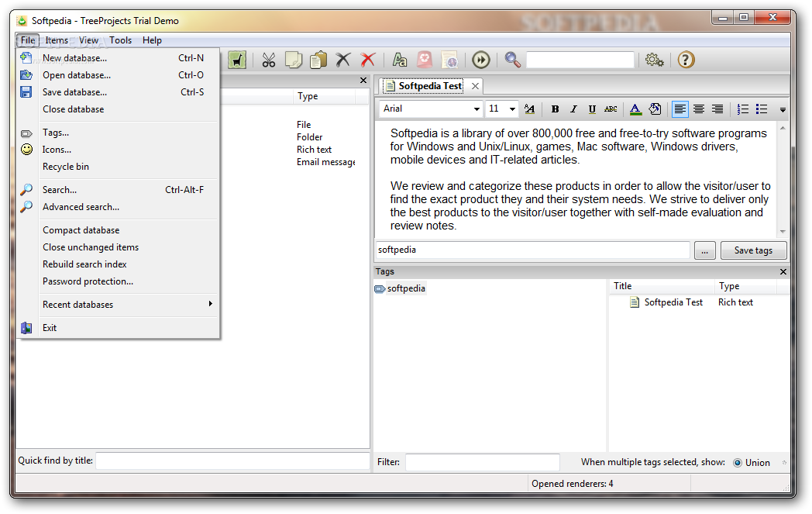812x514 pixels.
Task: Click the toolbar search input field
Action: tap(580, 60)
